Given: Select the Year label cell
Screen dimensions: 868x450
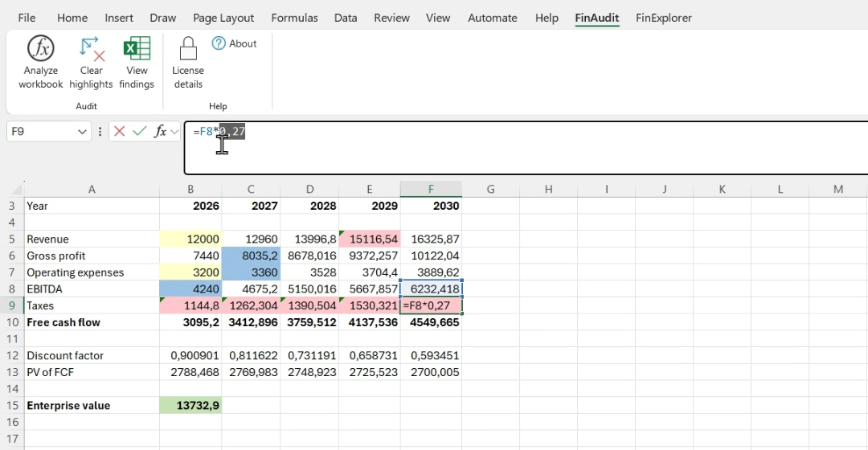Looking at the screenshot, I should tap(92, 206).
